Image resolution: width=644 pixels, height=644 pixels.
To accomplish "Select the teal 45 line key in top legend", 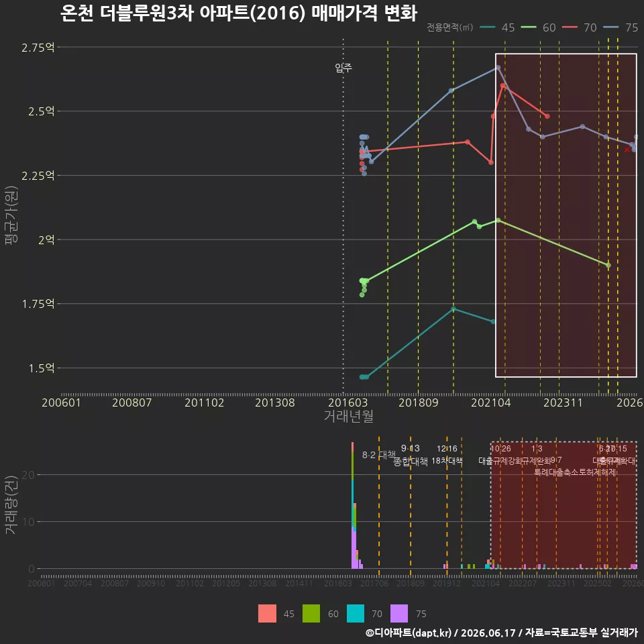I will 488,28.
